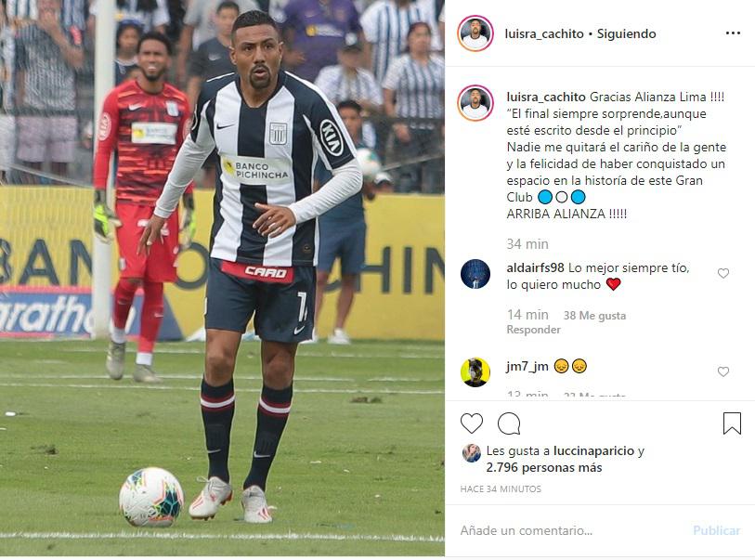Click Siguiendo to change follow status
This screenshot has width=755, height=560.
coord(627,33)
